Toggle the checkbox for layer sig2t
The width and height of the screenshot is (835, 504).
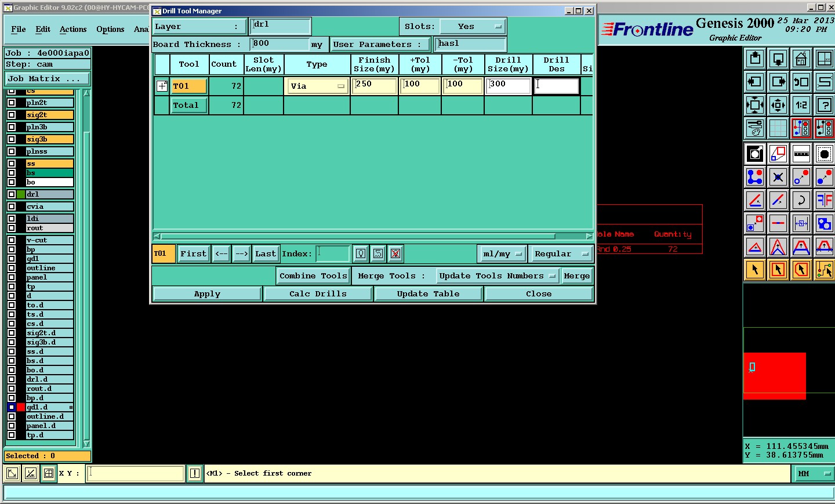click(x=12, y=115)
